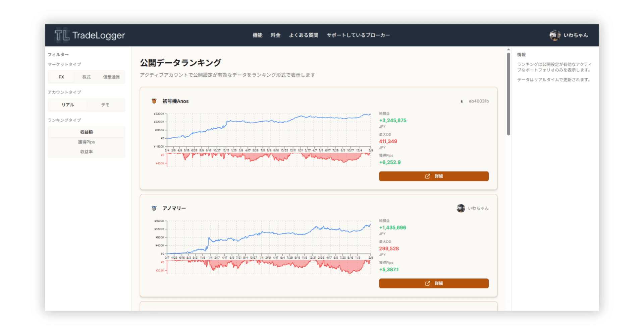Click the TradeLogger TL logo icon
Image resolution: width=644 pixels, height=335 pixels.
tap(62, 35)
